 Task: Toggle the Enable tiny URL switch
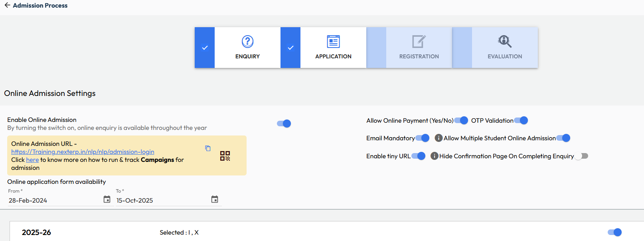(419, 156)
